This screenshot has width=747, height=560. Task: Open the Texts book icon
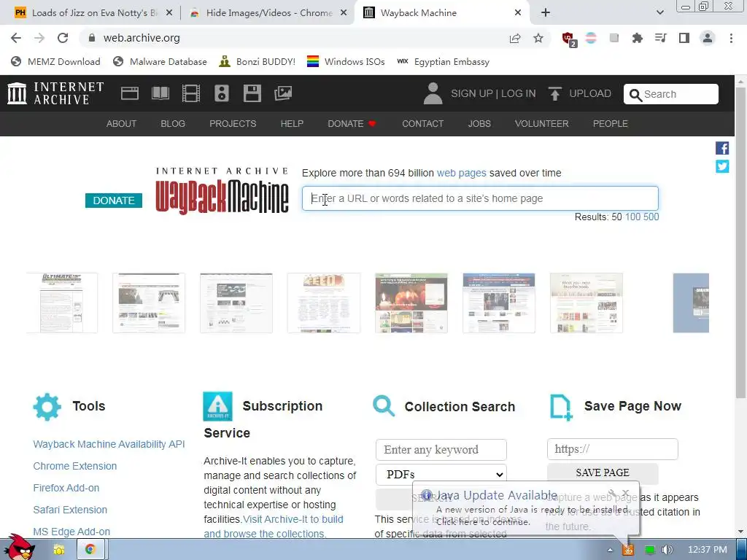pos(160,93)
